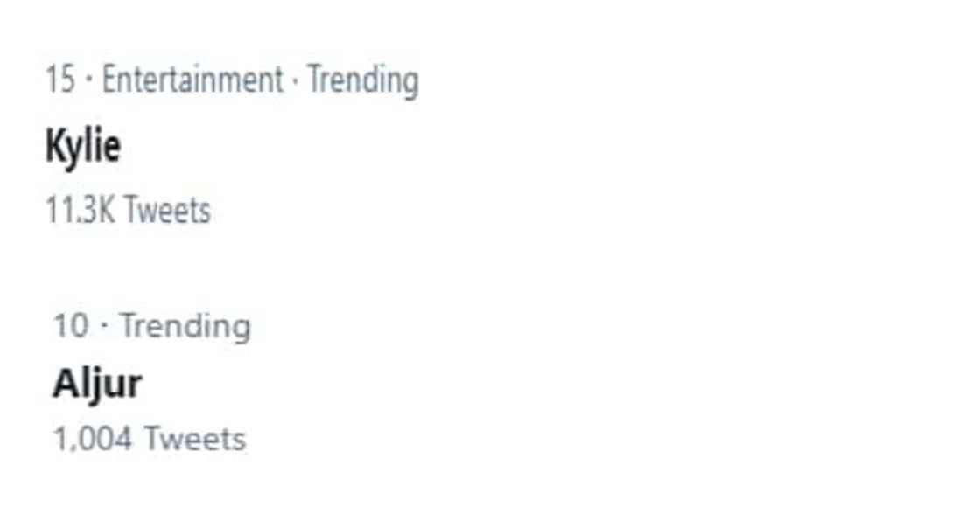Viewport: 980px width, 514px height.
Task: Click the word Tweets under Aljur
Action: pos(194,438)
